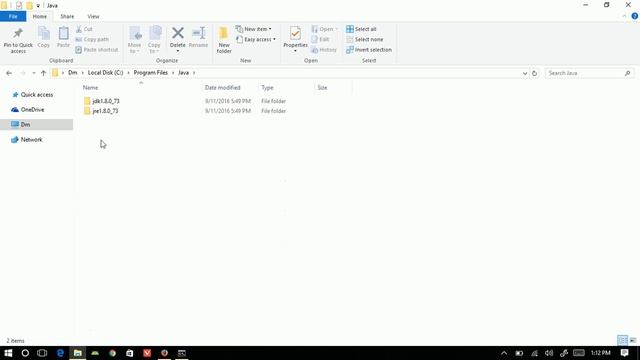Open Store from taskbar

[x=129, y=353]
